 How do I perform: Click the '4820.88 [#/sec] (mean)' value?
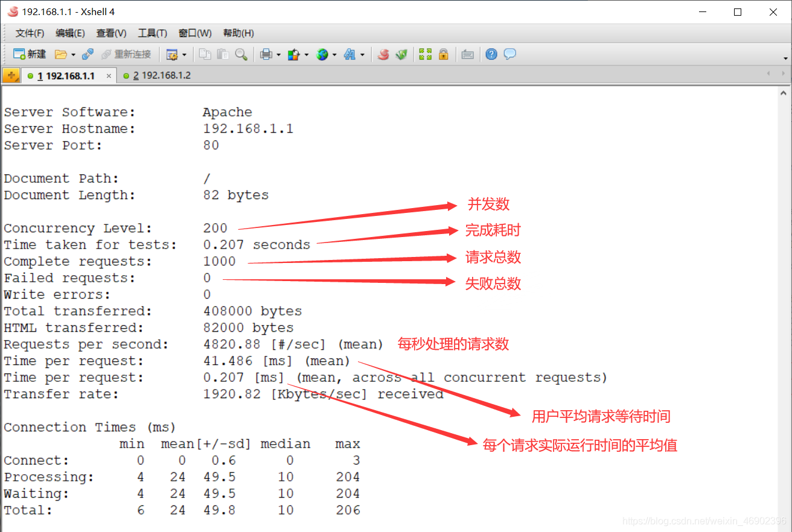pos(293,344)
